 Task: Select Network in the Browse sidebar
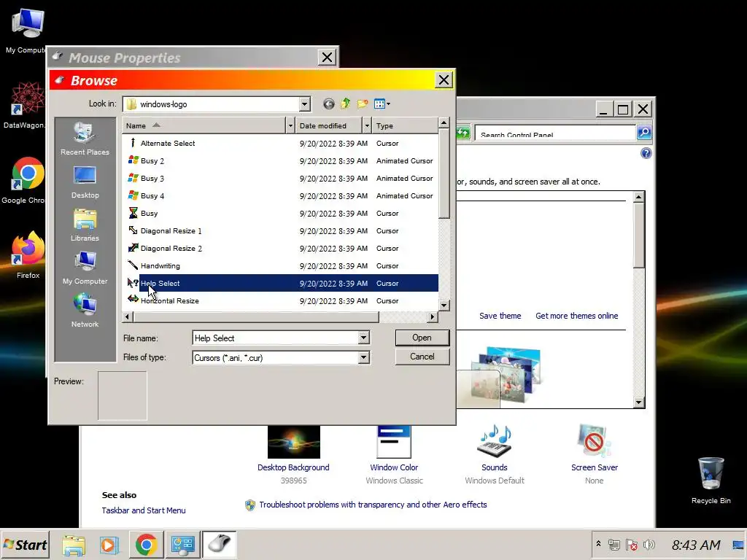click(x=85, y=311)
